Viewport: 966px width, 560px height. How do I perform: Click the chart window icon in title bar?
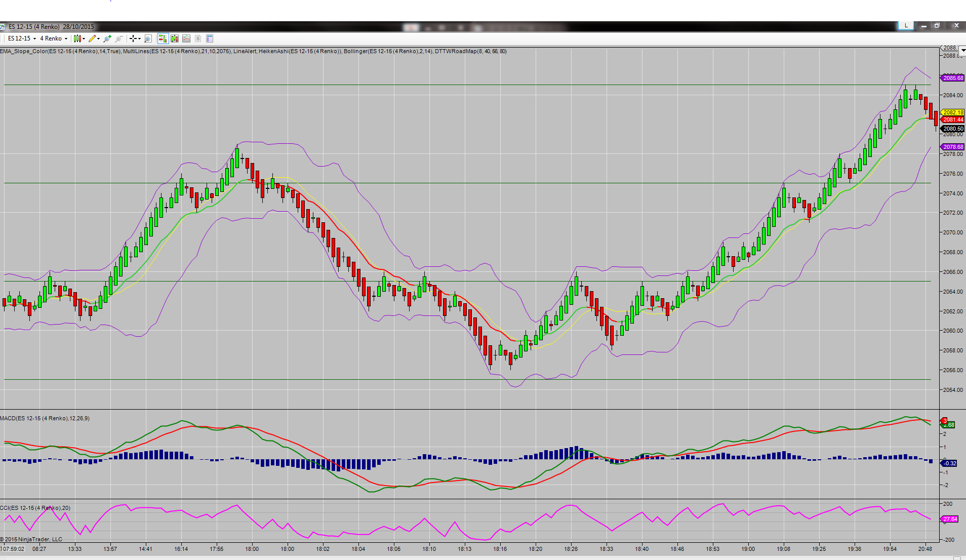click(x=3, y=26)
